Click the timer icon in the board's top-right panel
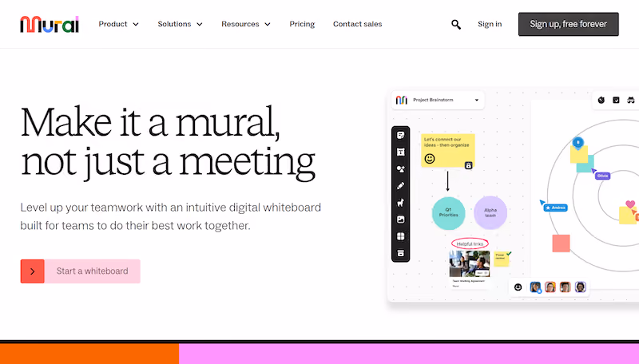Viewport: 639px width, 364px height. [x=601, y=100]
